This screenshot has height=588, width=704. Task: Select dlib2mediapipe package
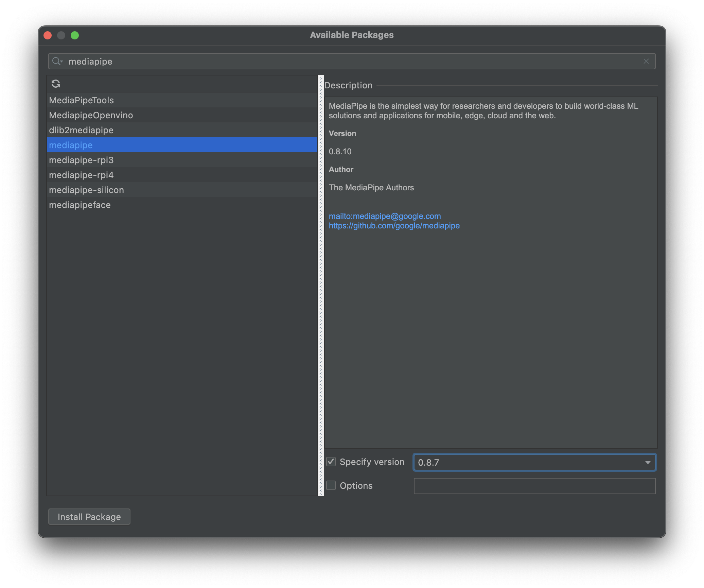click(x=81, y=130)
